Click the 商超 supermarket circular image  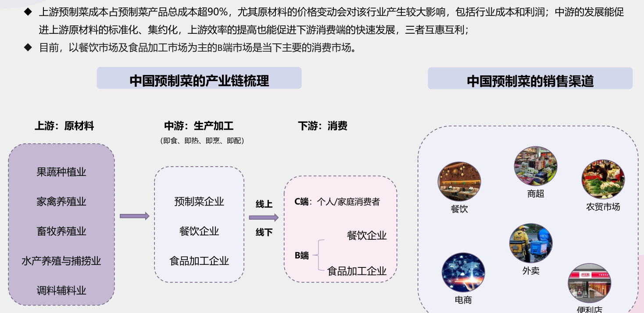pyautogui.click(x=535, y=167)
